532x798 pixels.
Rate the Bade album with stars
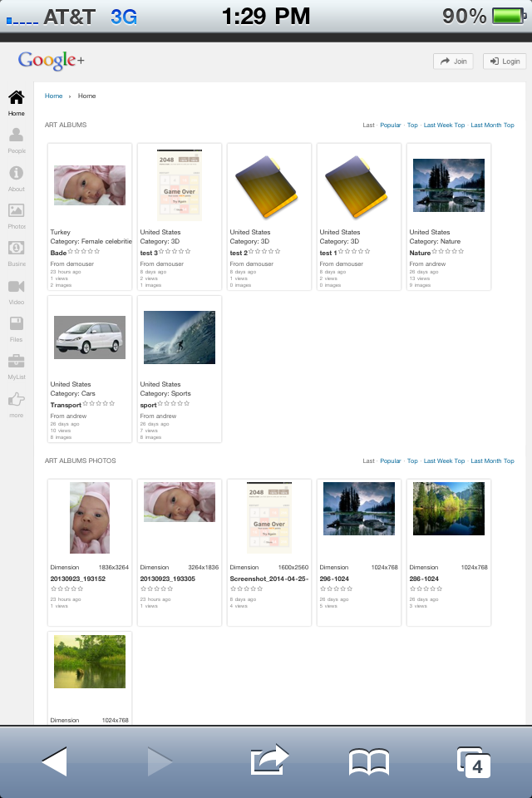click(x=84, y=251)
